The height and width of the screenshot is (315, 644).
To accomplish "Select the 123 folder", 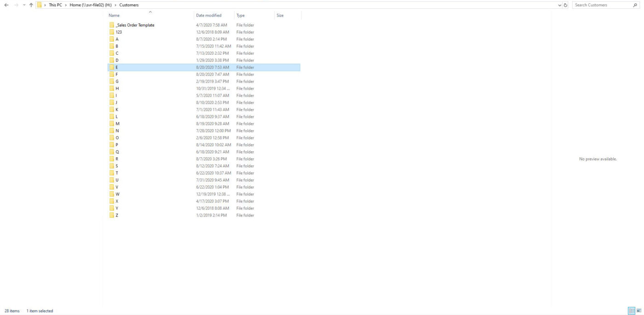I will [119, 32].
